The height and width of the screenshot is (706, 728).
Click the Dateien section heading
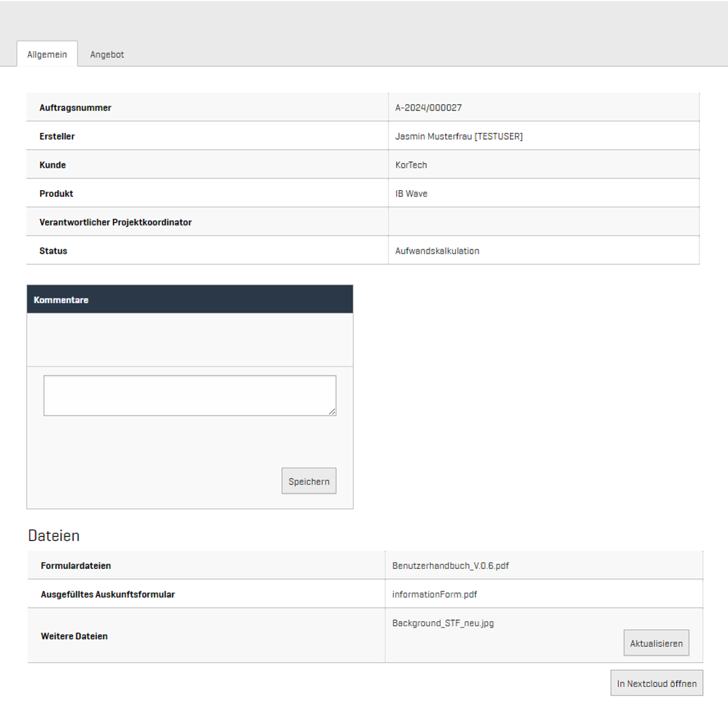coord(54,536)
